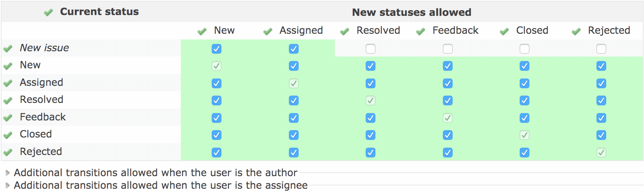Expand additional transitions when user is assignee

(161, 185)
